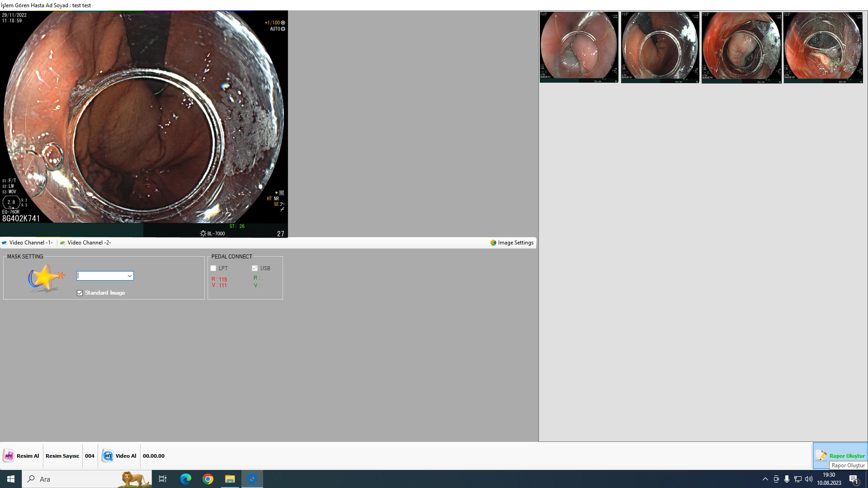
Task: Toggle the USB pedal checkbox
Action: pos(255,268)
